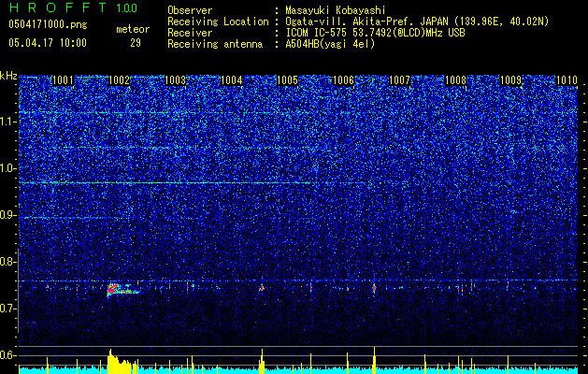The width and height of the screenshot is (588, 374).
Task: Click the 'Receiver' field label
Action: click(190, 33)
